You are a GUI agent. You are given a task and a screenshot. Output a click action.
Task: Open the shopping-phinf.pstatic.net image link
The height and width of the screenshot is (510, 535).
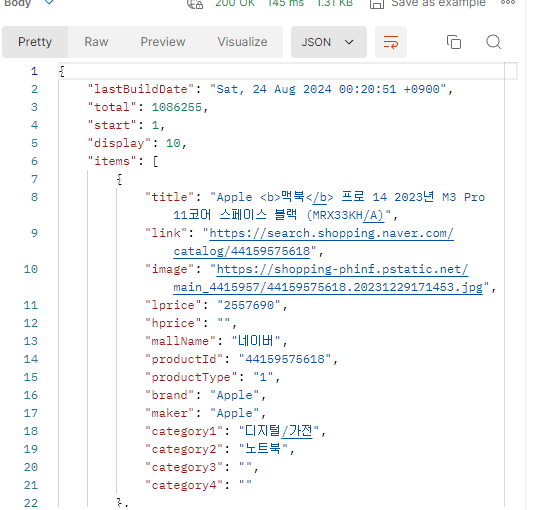click(x=342, y=269)
